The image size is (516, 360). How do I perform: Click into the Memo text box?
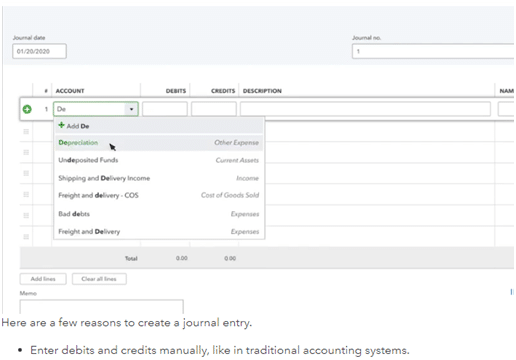tap(101, 307)
